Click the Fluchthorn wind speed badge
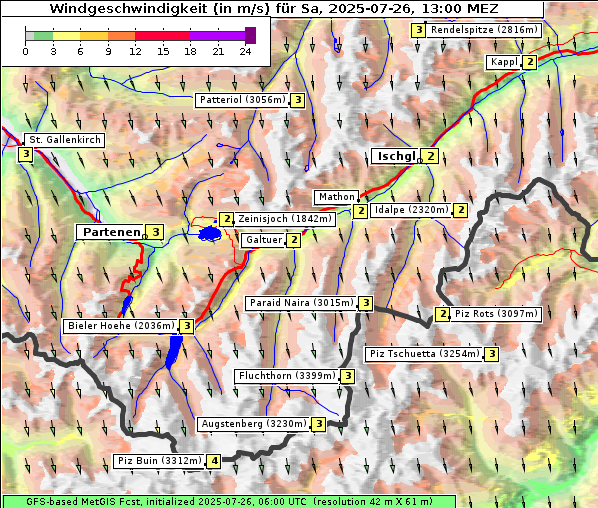 348,376
